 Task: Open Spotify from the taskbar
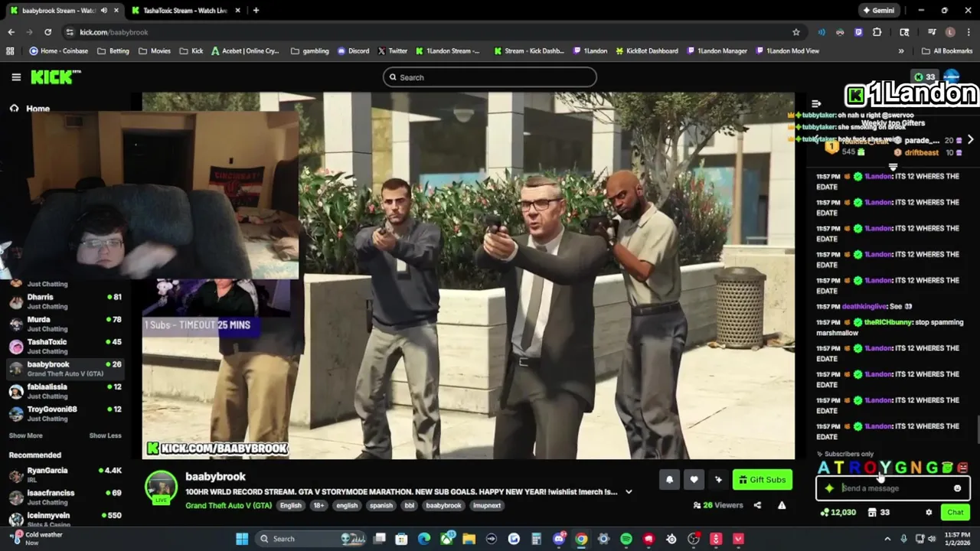coord(626,539)
